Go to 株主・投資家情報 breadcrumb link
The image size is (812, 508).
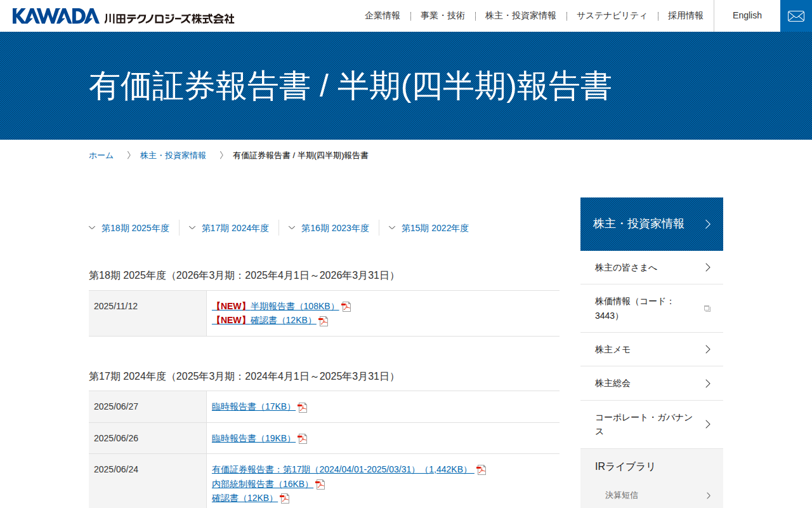click(173, 156)
